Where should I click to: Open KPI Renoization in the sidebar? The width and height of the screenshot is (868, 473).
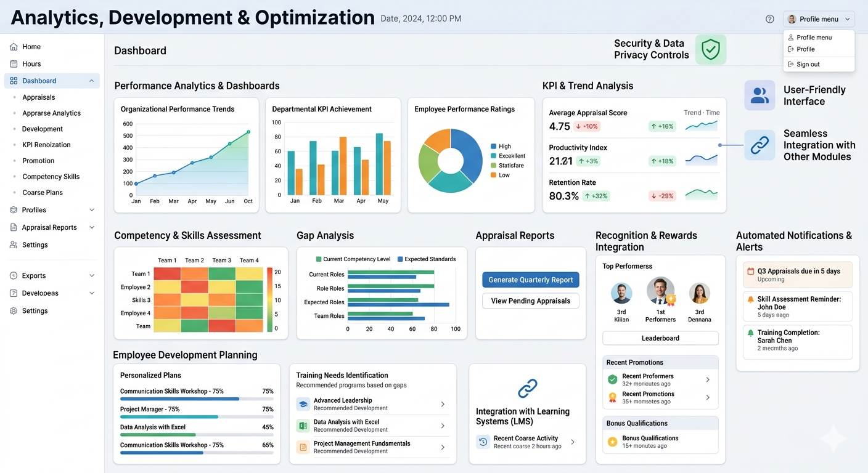coord(46,145)
